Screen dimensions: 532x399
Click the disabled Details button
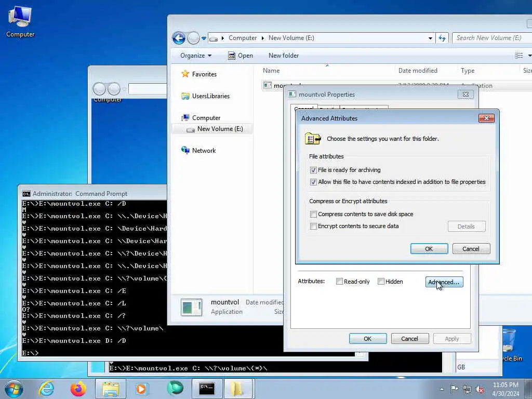(467, 227)
